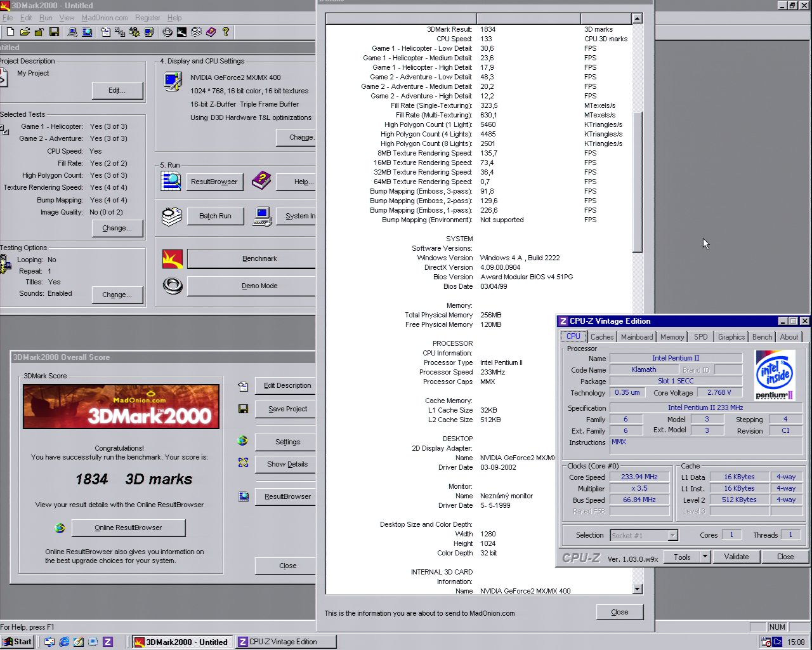This screenshot has width=812, height=650.
Task: Click the floppy disk icon beside Save Project
Action: tap(243, 409)
